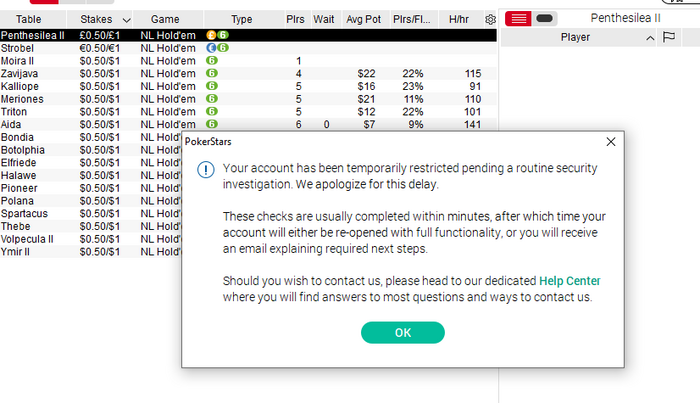Select the Zavijava table row

click(248, 73)
